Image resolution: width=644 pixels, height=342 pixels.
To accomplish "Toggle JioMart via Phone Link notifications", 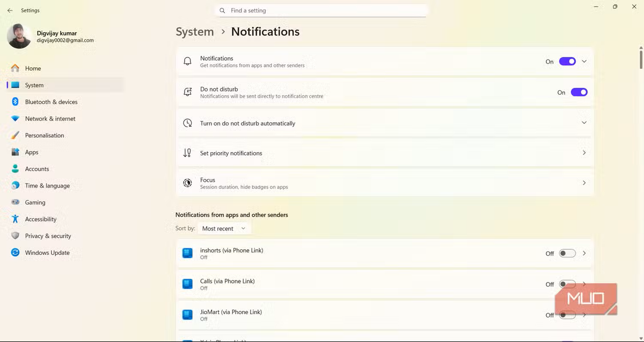I will [567, 315].
